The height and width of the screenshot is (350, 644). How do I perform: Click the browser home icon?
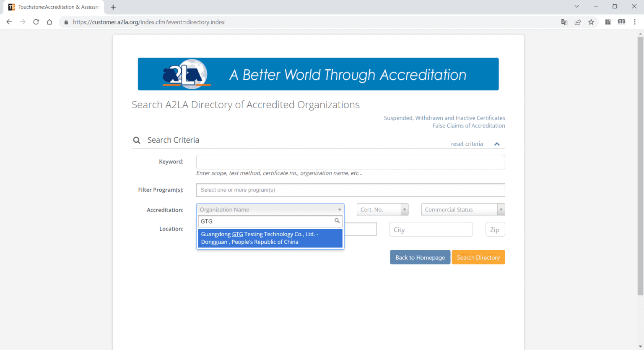point(49,22)
